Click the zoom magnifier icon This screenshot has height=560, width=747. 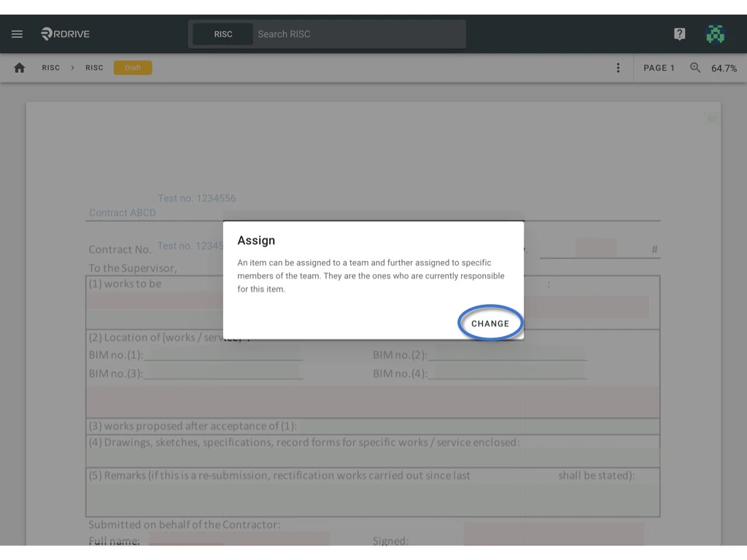(694, 67)
